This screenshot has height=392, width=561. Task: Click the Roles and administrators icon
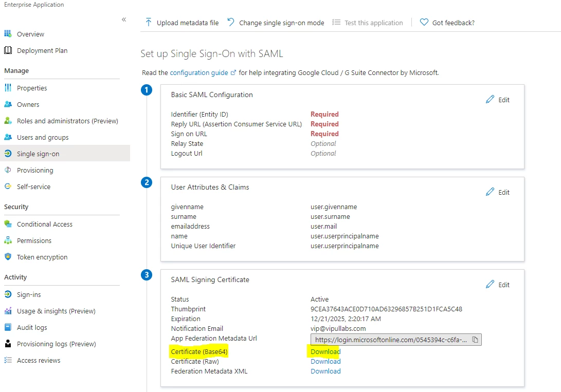coord(8,121)
